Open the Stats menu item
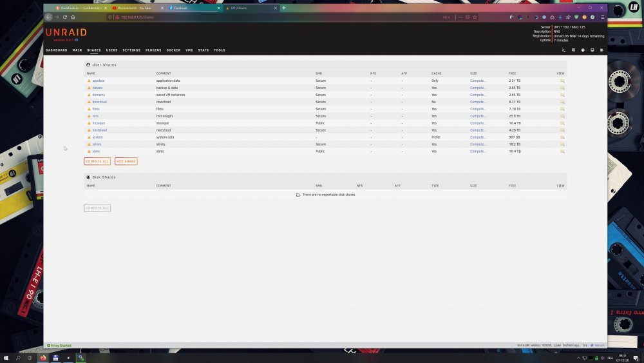 pos(204,50)
